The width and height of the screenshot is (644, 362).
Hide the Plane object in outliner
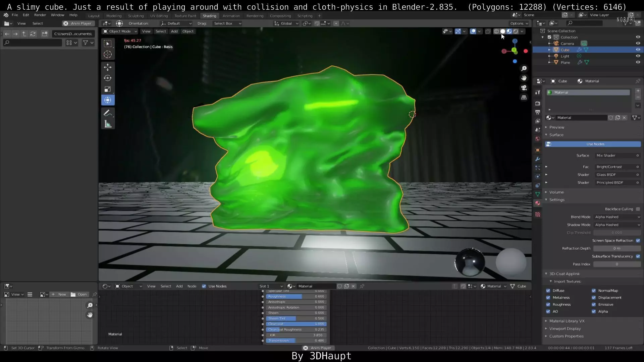(638, 62)
